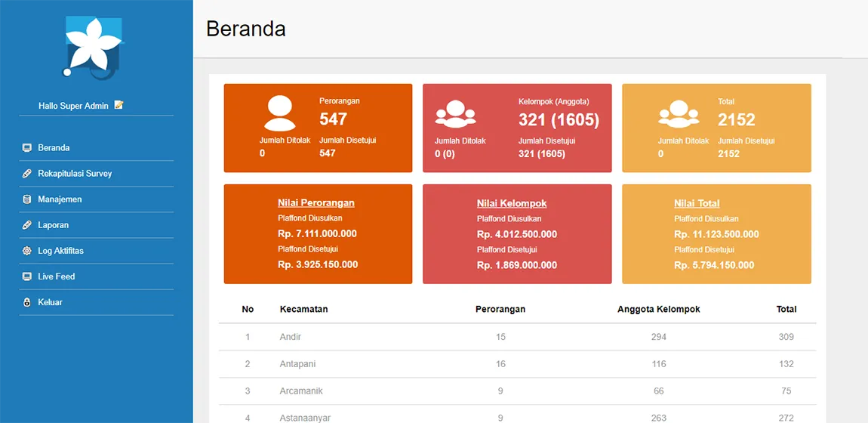Click Rp. 7.111.000.000 value
This screenshot has width=868, height=423.
(317, 233)
